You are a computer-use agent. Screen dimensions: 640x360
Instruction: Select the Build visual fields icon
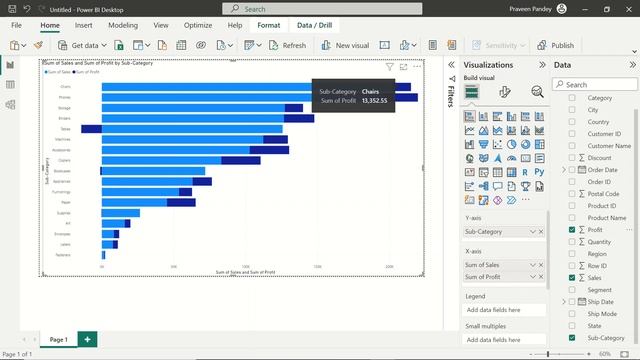point(472,92)
